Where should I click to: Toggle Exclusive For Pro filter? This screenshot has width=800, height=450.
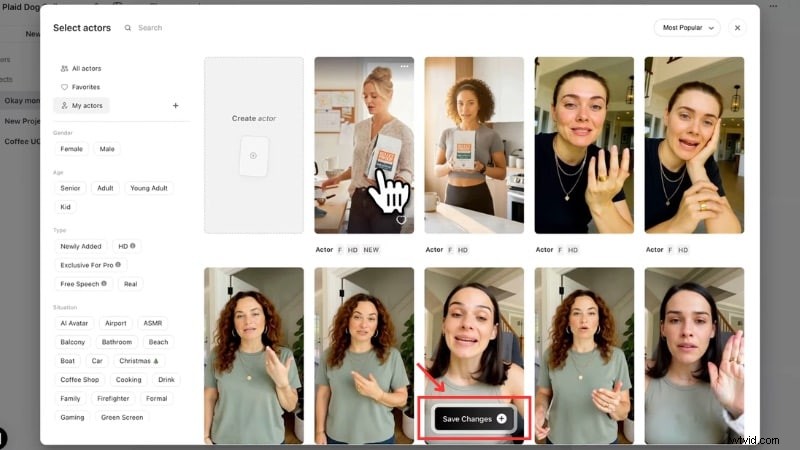tap(90, 265)
